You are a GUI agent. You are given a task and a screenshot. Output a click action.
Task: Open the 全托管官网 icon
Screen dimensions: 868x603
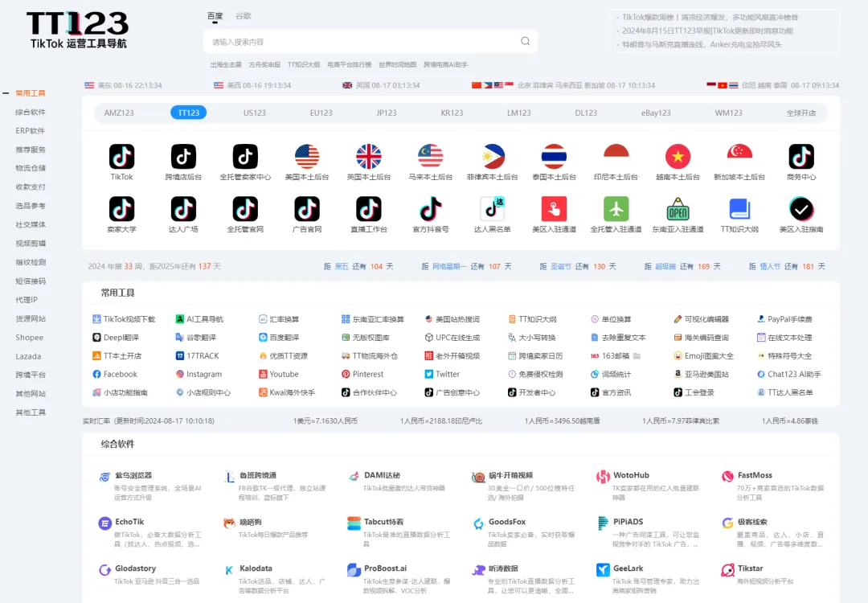click(x=245, y=209)
